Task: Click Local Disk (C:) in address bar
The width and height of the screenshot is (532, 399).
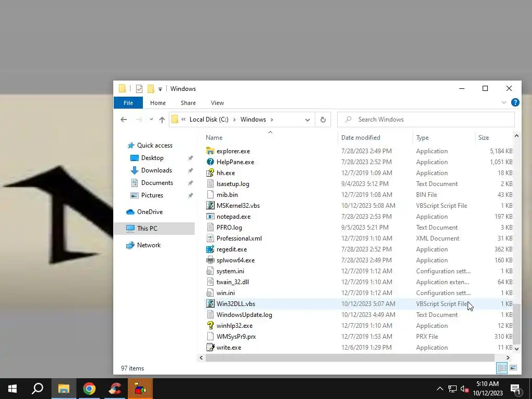Action: tap(209, 119)
